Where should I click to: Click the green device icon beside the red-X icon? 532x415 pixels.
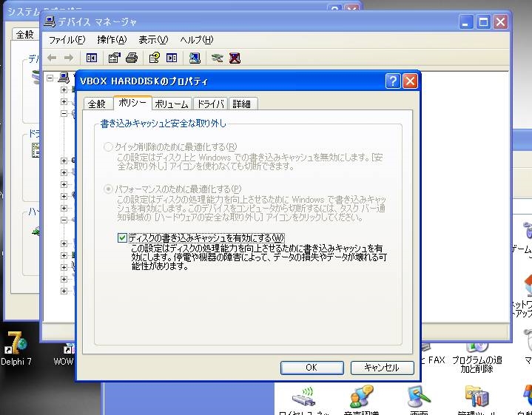217,58
